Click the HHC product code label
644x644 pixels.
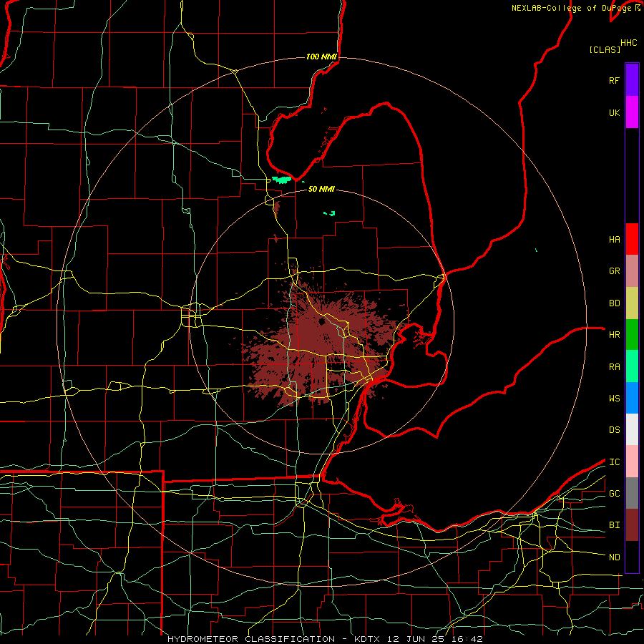[629, 43]
